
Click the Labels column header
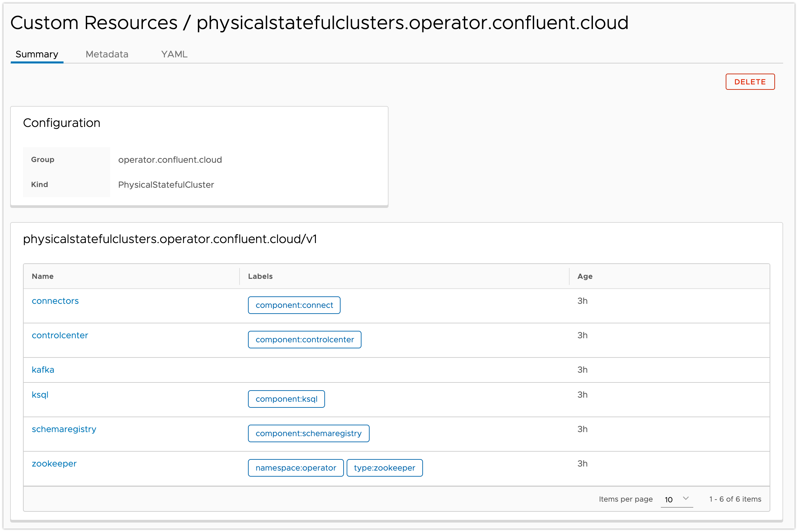pyautogui.click(x=260, y=276)
